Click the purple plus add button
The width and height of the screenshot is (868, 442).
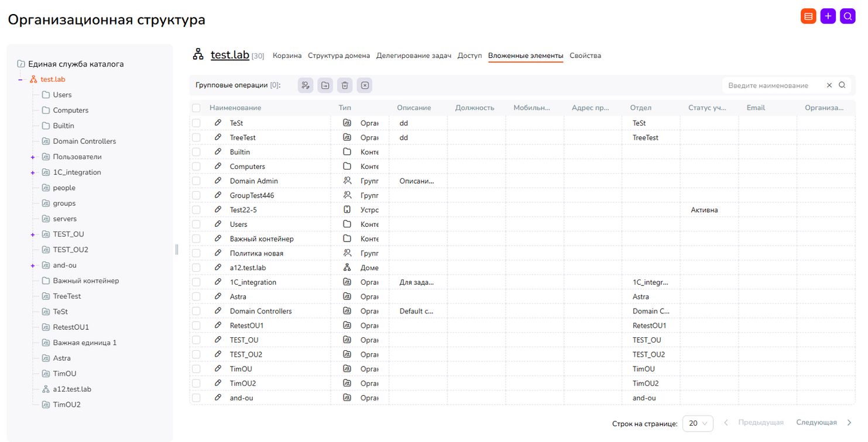(828, 16)
